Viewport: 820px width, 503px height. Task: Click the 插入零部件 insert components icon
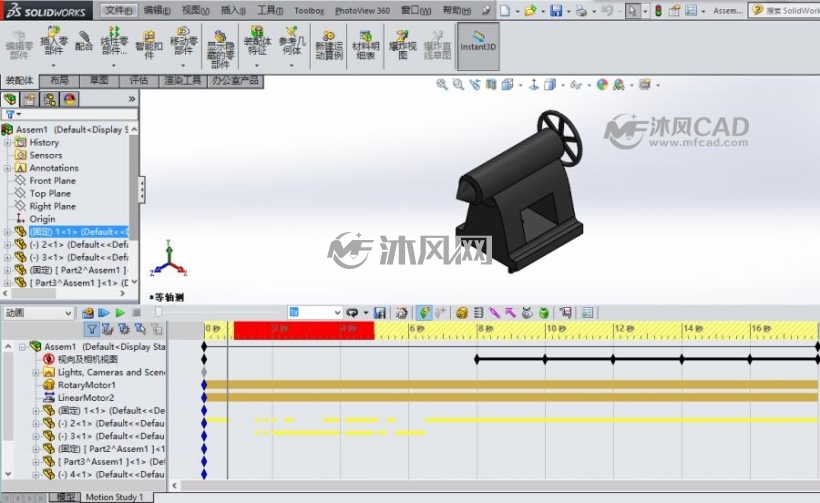click(x=54, y=41)
